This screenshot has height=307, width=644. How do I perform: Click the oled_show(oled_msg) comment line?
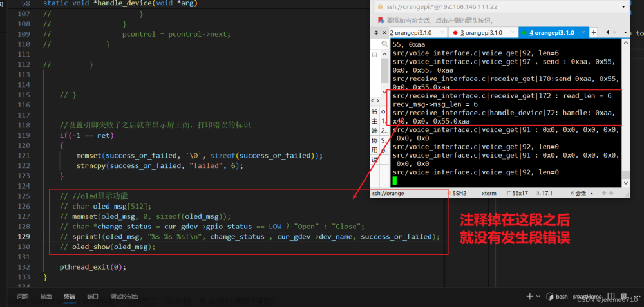pos(108,247)
